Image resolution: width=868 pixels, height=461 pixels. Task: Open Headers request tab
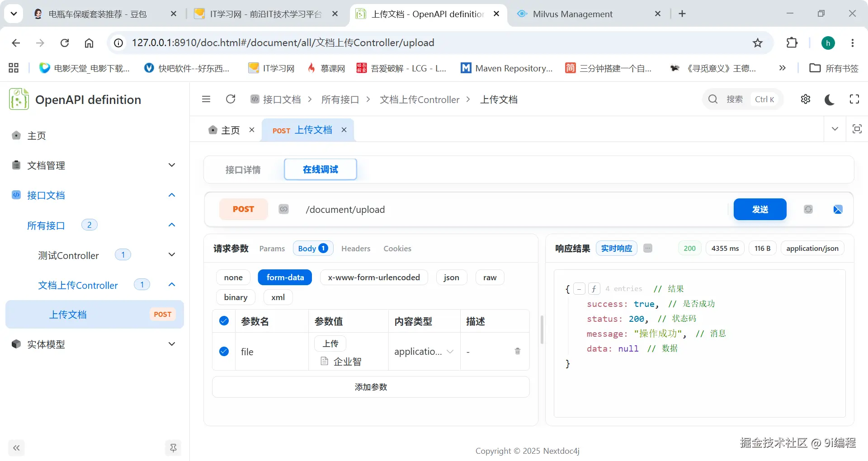(356, 249)
